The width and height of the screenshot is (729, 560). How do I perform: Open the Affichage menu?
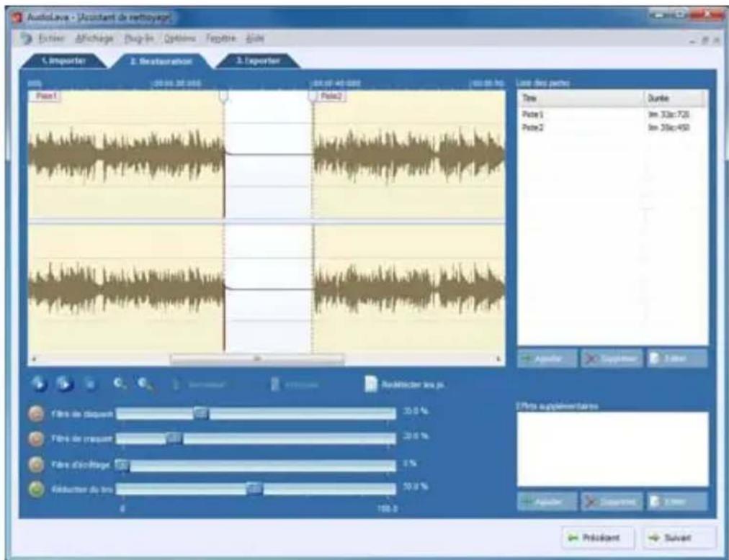click(x=94, y=38)
